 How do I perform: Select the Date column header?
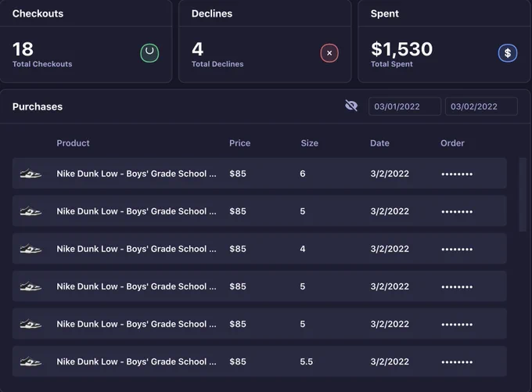(x=379, y=143)
